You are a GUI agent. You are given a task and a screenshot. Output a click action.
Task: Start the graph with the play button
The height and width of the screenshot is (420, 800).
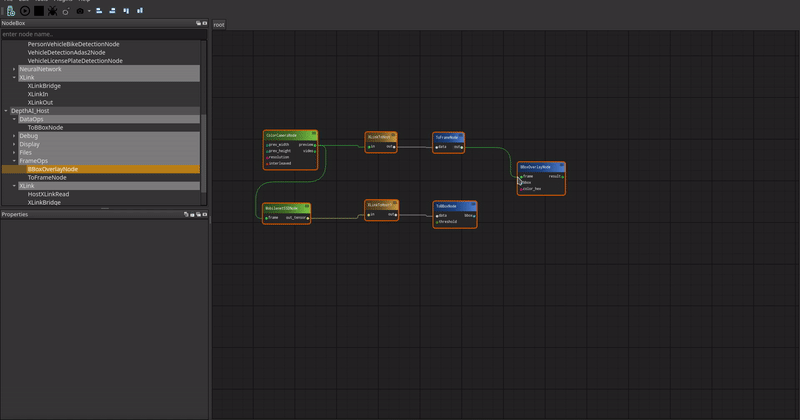[24, 11]
